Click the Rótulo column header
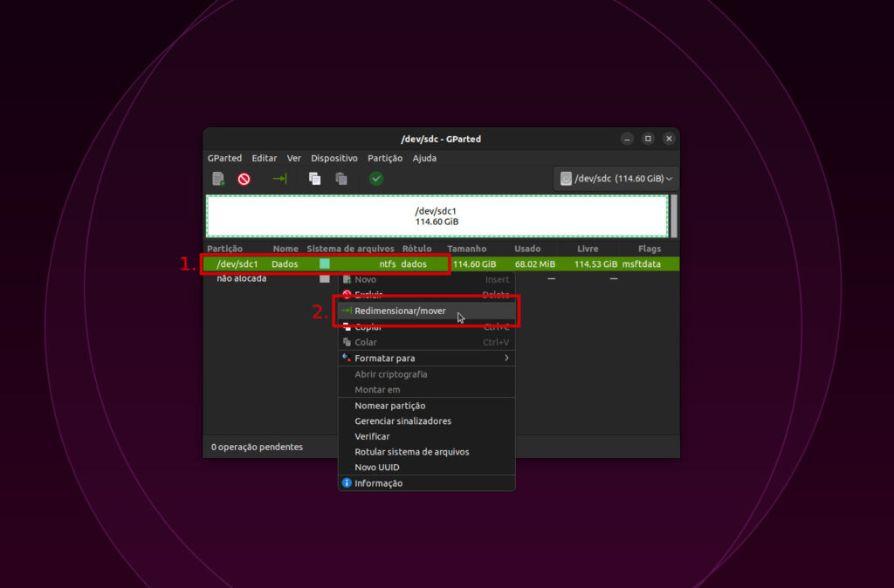 click(x=416, y=249)
